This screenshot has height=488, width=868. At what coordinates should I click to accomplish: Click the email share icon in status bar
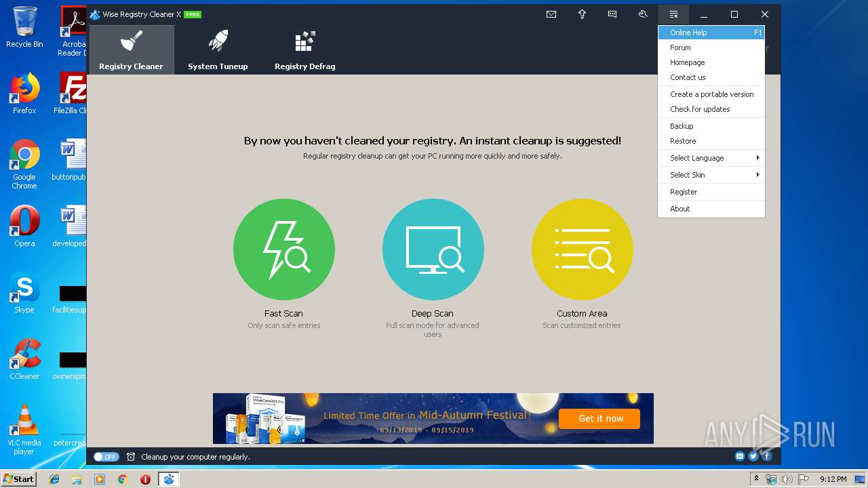pyautogui.click(x=740, y=456)
